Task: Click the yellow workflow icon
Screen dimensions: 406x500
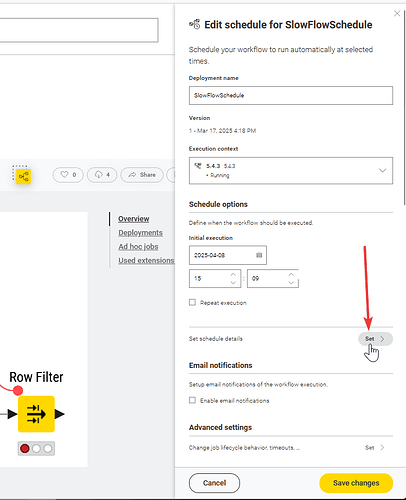Action: (24, 176)
